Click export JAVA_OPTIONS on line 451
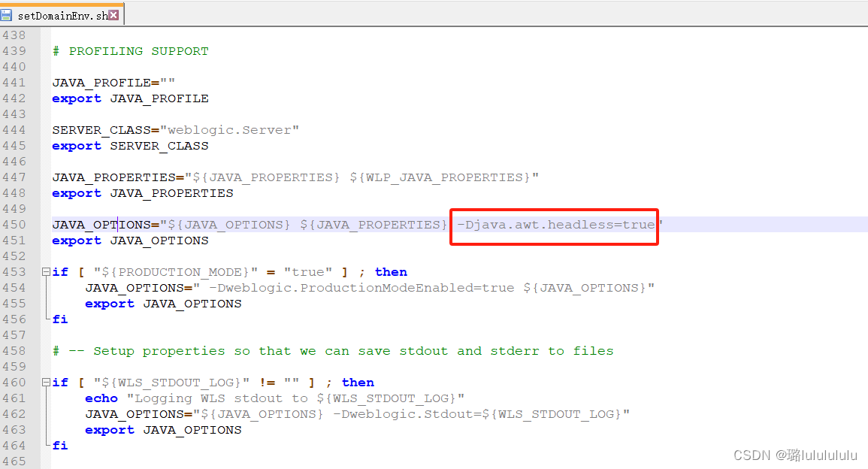 131,241
